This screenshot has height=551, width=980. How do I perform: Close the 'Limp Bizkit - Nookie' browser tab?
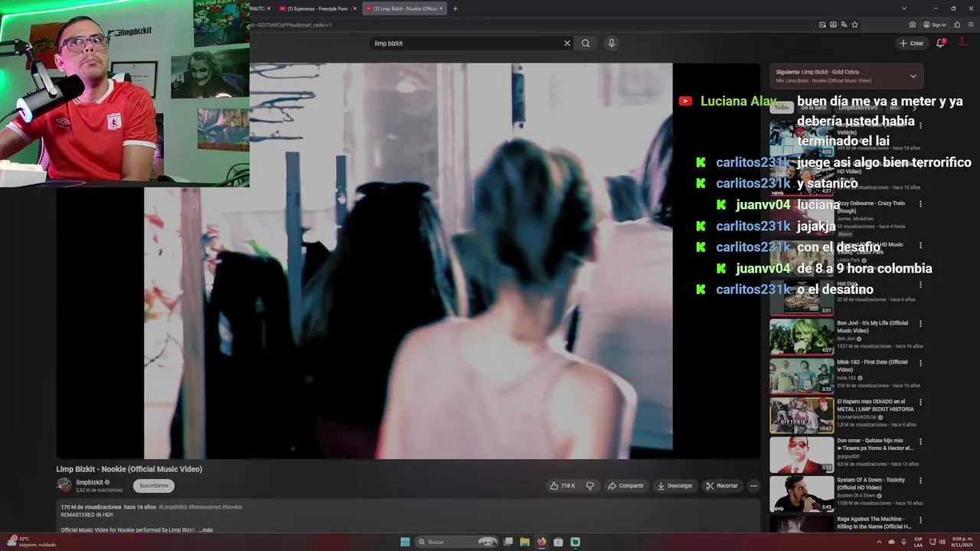click(441, 8)
